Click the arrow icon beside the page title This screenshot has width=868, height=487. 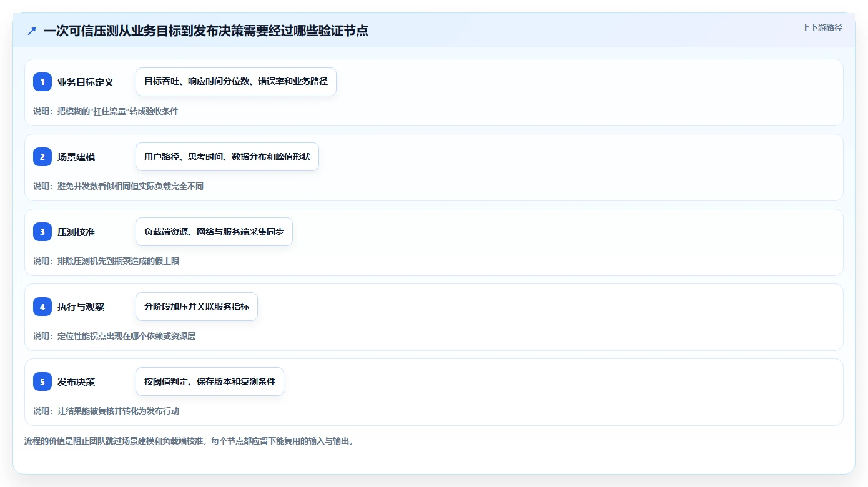(x=32, y=31)
